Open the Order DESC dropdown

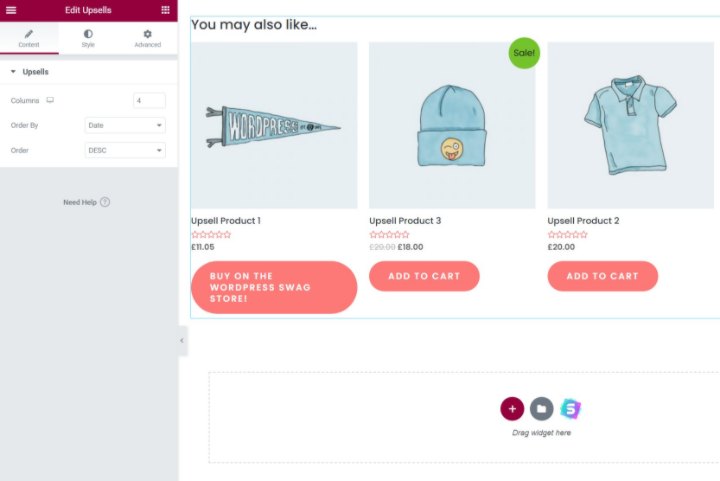(x=125, y=150)
